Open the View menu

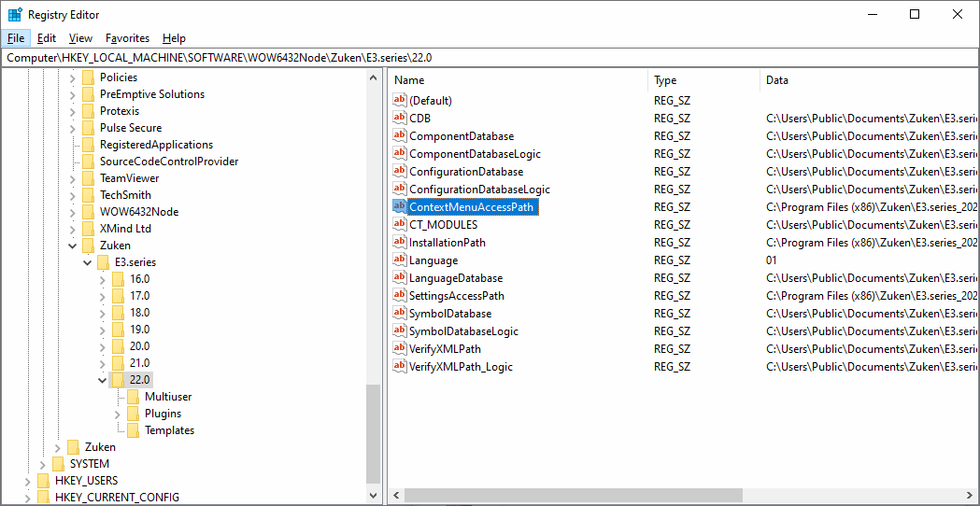(80, 38)
